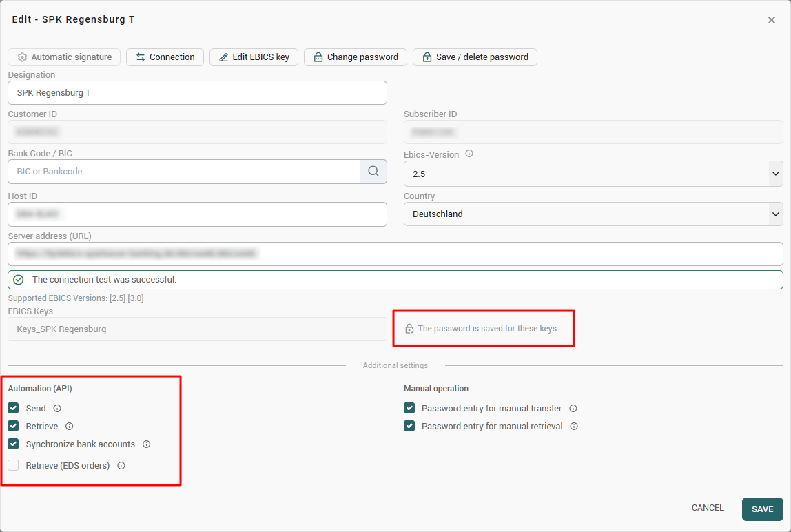This screenshot has height=532, width=791.
Task: Click the BIC search magnifier icon
Action: tap(373, 172)
